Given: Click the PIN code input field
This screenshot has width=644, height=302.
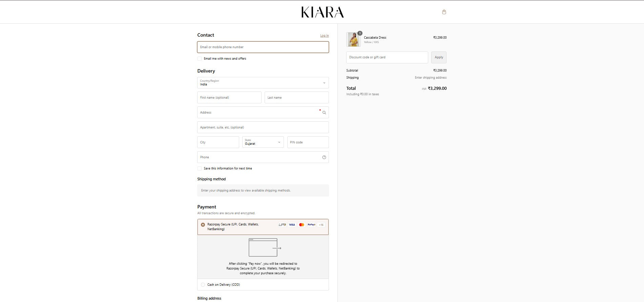Looking at the screenshot, I should coord(308,142).
